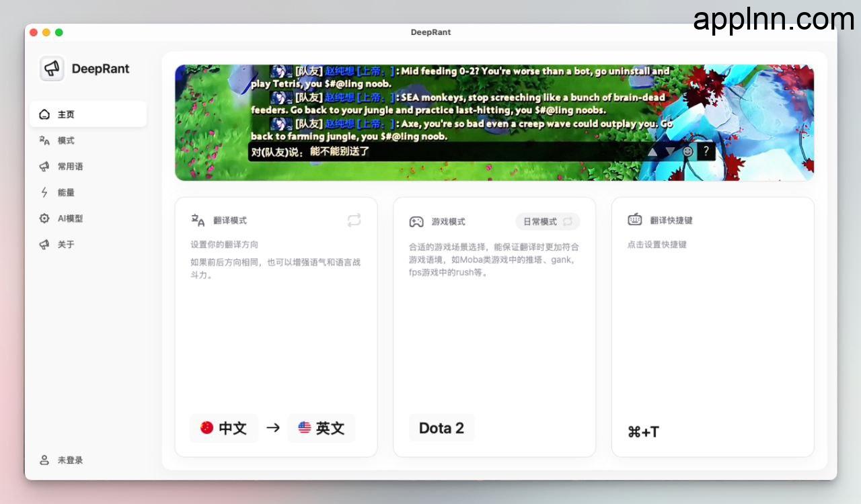Click the 翻译模式 card title
Screen dimensions: 861x504
click(230, 220)
